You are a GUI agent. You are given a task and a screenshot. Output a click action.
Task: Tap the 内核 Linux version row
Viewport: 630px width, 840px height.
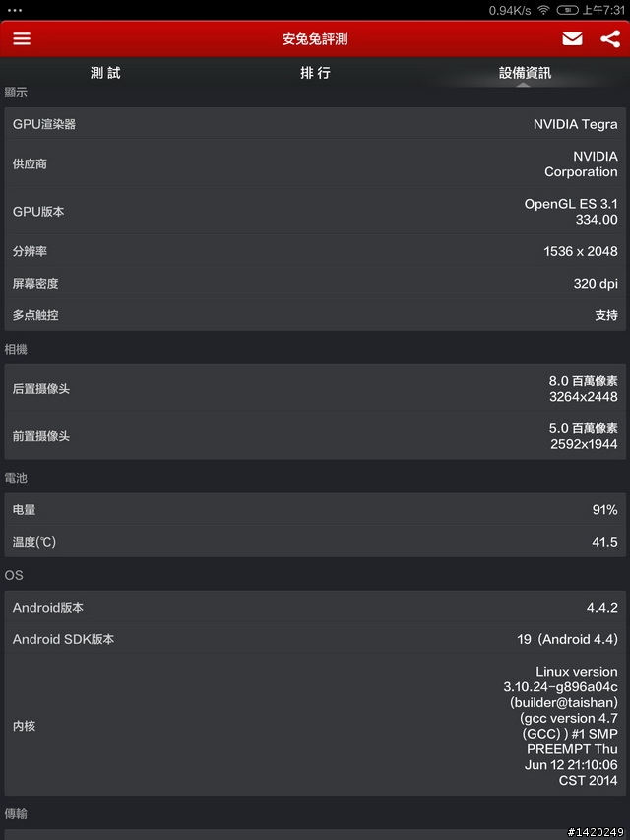coord(315,726)
